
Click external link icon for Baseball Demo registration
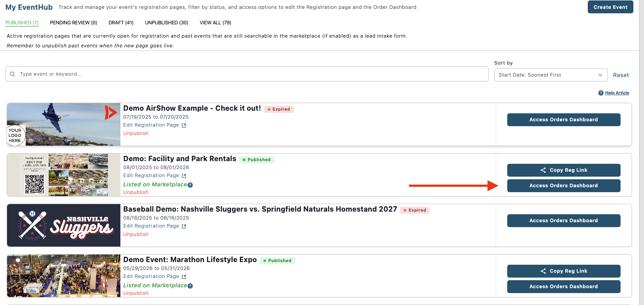tap(184, 226)
